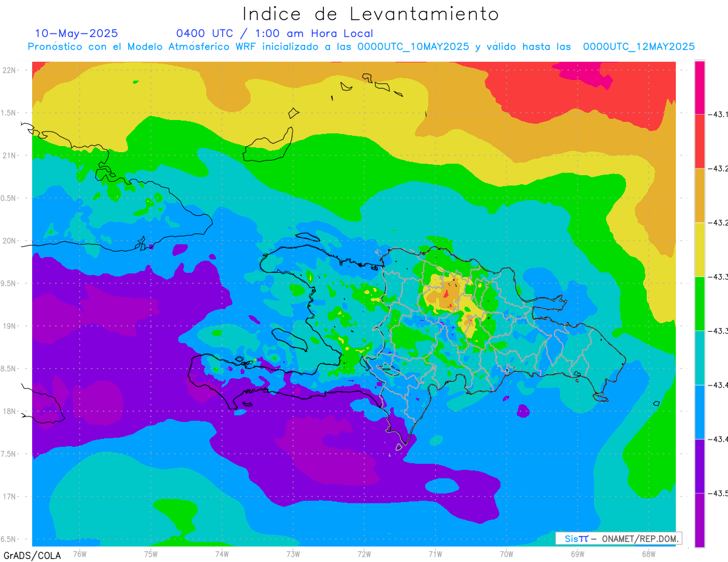Viewport: 728px width, 562px height.
Task: Select the red swatch in the color legend
Action: point(699,141)
